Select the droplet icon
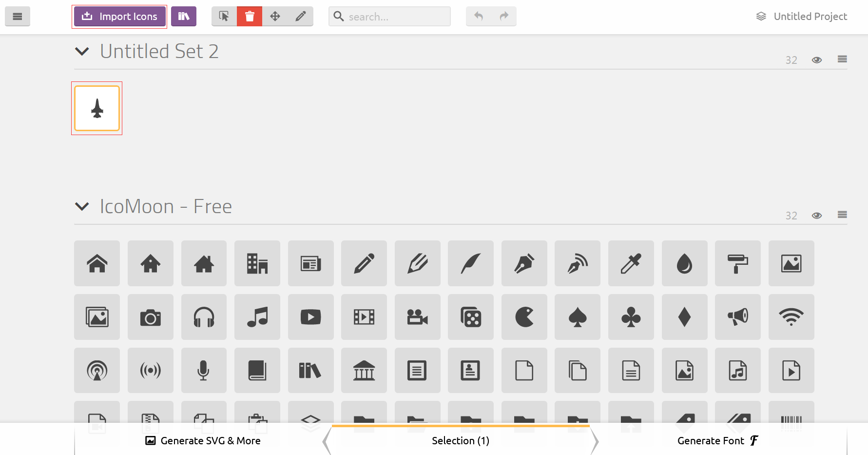This screenshot has width=868, height=455. coord(685,263)
